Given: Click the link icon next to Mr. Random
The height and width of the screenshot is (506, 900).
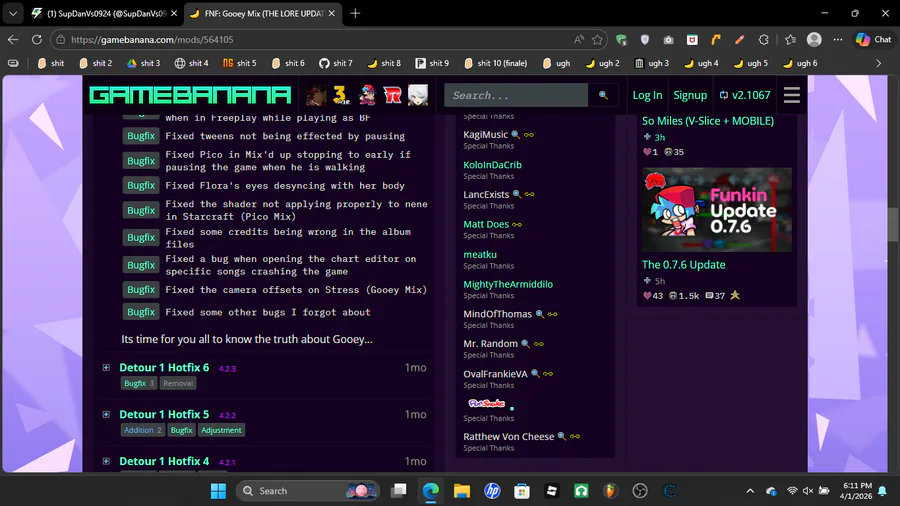Looking at the screenshot, I should [x=538, y=344].
